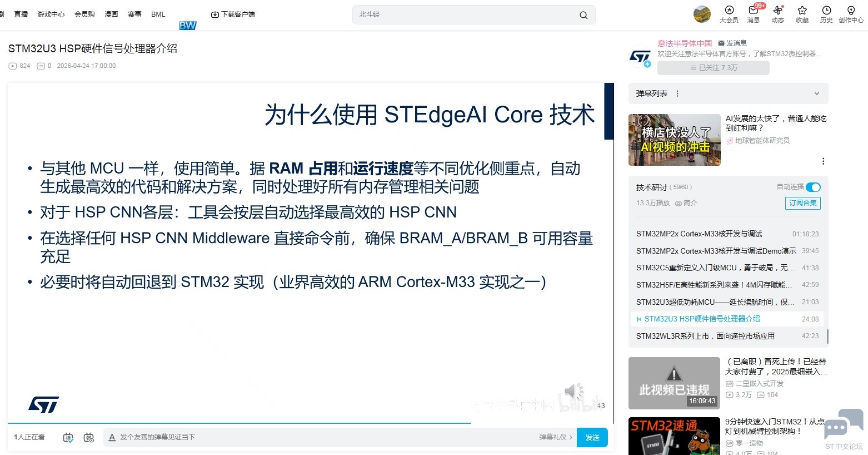This screenshot has width=868, height=455.
Task: Play STM32WL3R系列上市 episode
Action: click(x=727, y=336)
